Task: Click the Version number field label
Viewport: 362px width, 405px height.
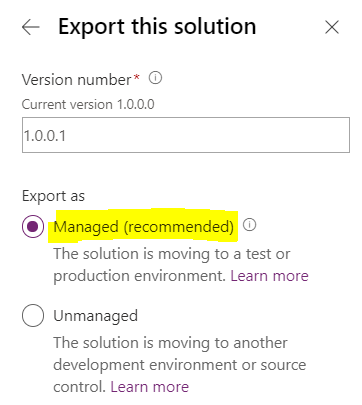Action: coord(76,80)
